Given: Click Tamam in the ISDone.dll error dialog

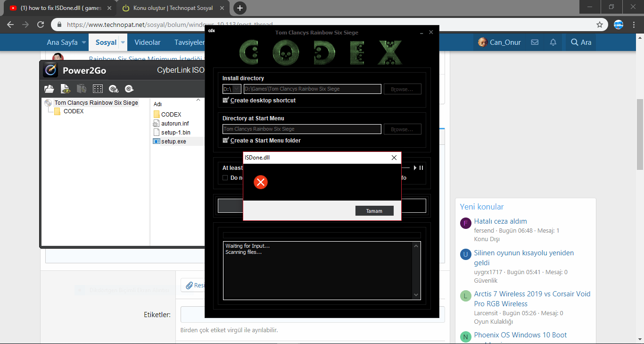Looking at the screenshot, I should coord(374,211).
